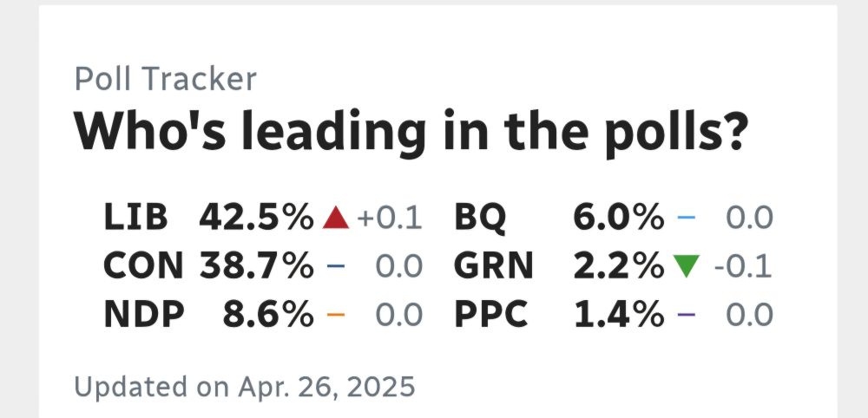Image resolution: width=868 pixels, height=418 pixels.
Task: Click the 8.6% NDP poll figure
Action: pos(268,315)
